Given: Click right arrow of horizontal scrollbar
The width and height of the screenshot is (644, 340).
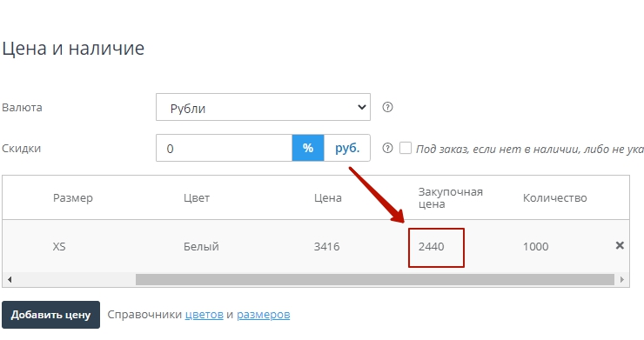Looking at the screenshot, I should pyautogui.click(x=622, y=280).
